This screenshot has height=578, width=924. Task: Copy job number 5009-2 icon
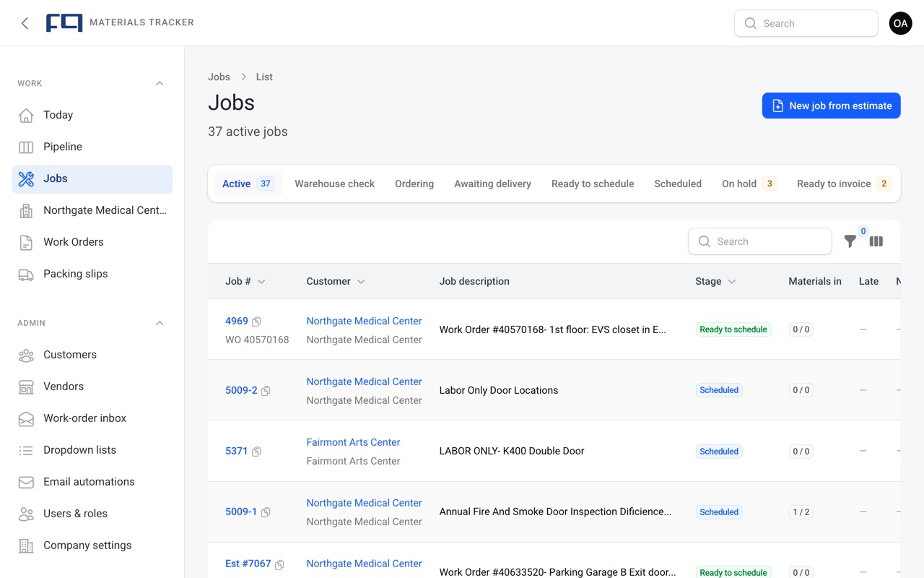[266, 391]
